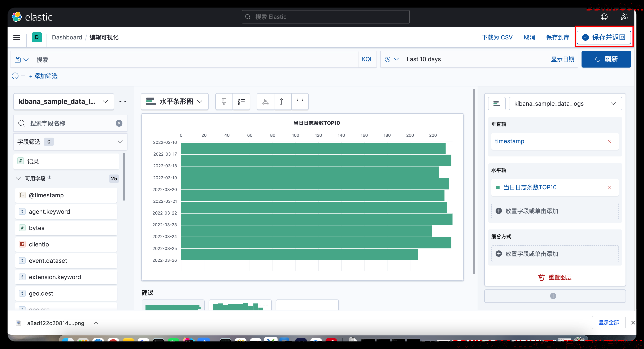Select the geo.dest field
The height and width of the screenshot is (349, 644).
point(66,293)
